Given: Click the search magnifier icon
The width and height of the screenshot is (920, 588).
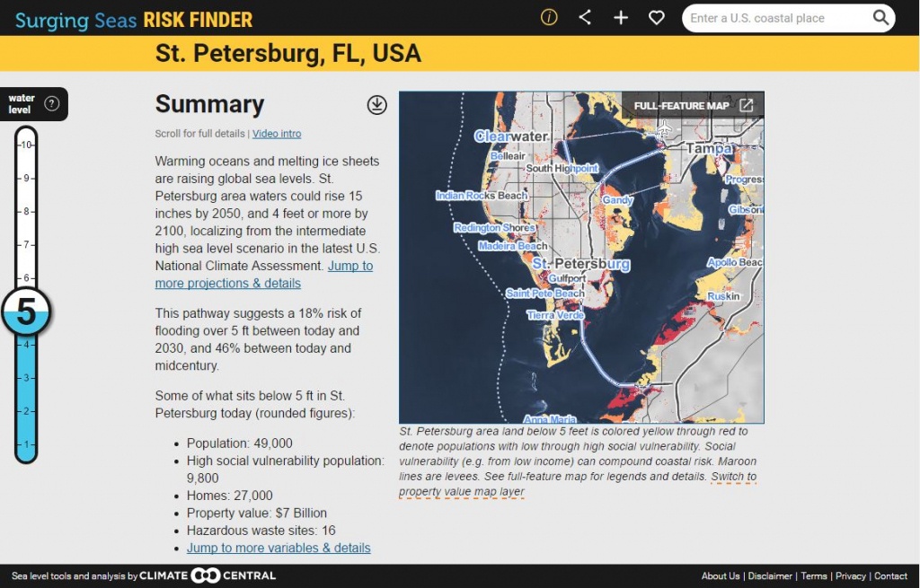Looking at the screenshot, I should click(880, 18).
